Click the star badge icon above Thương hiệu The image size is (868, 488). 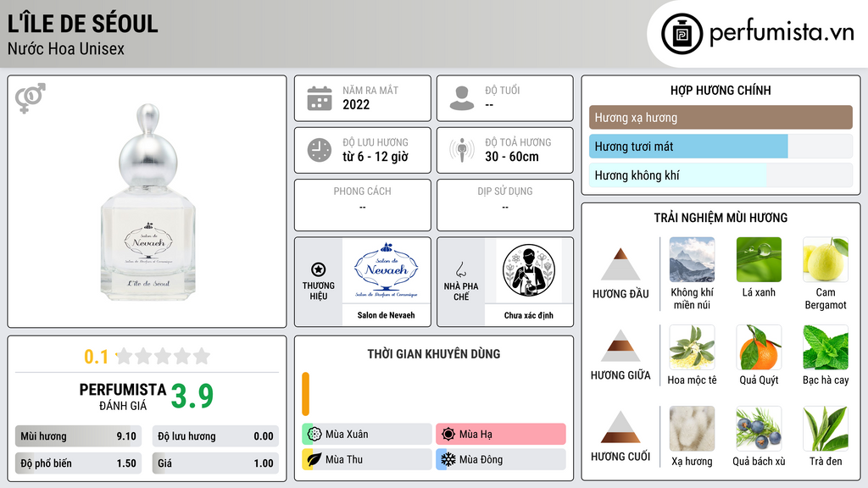319,269
